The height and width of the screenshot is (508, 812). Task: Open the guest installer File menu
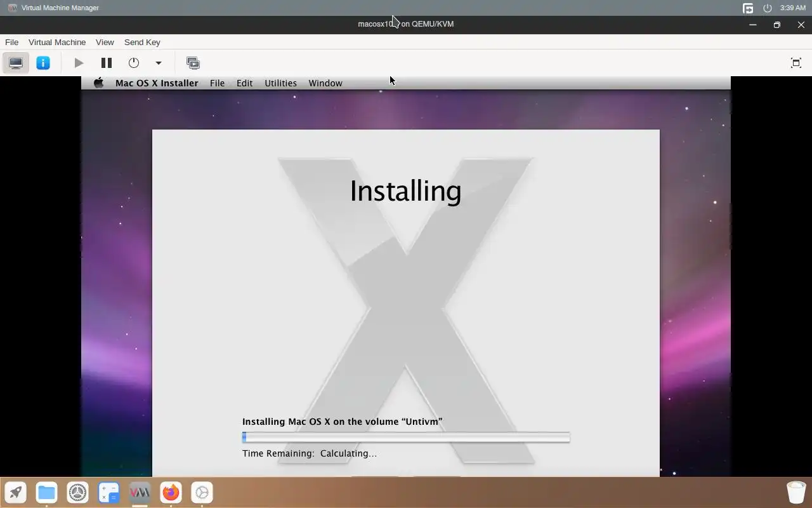point(217,83)
